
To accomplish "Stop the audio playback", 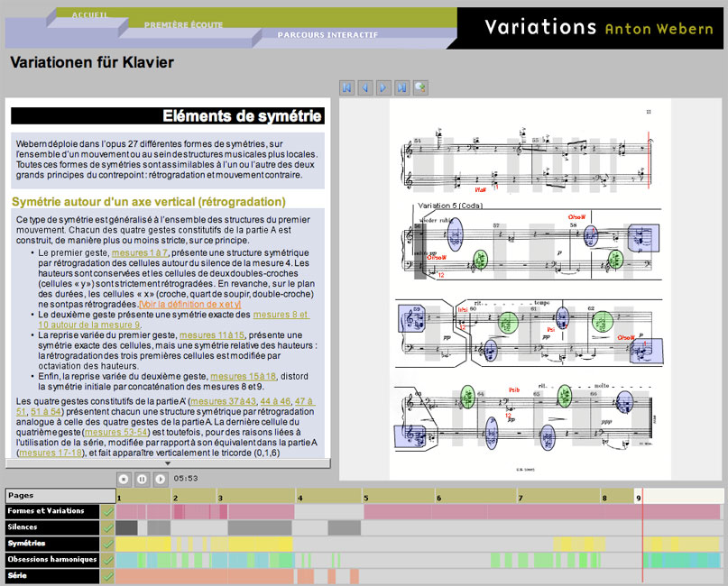I will pos(123,479).
